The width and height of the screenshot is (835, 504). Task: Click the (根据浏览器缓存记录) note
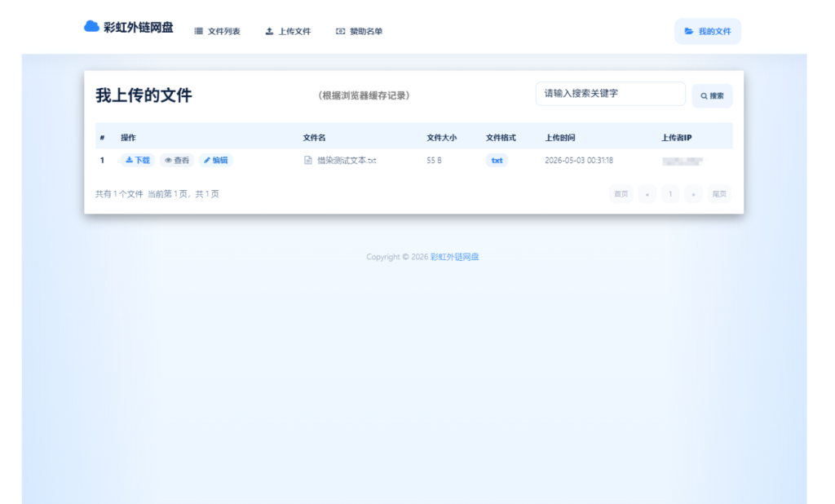[364, 95]
